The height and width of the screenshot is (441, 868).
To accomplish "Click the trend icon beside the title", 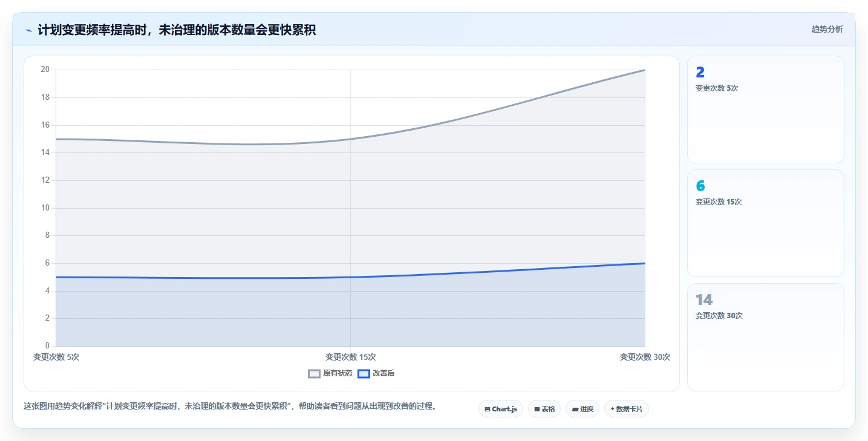I will [x=28, y=30].
